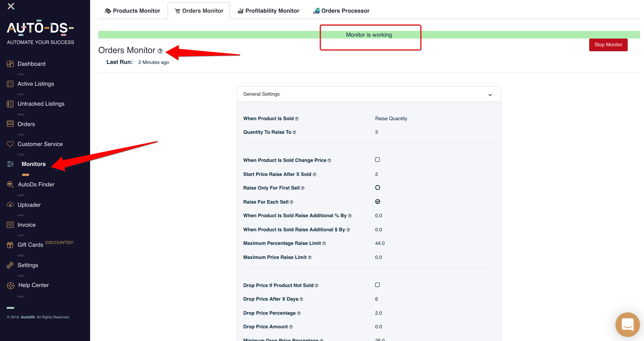The height and width of the screenshot is (341, 644).
Task: Click Quantity To Raise To value 3
Action: click(377, 132)
